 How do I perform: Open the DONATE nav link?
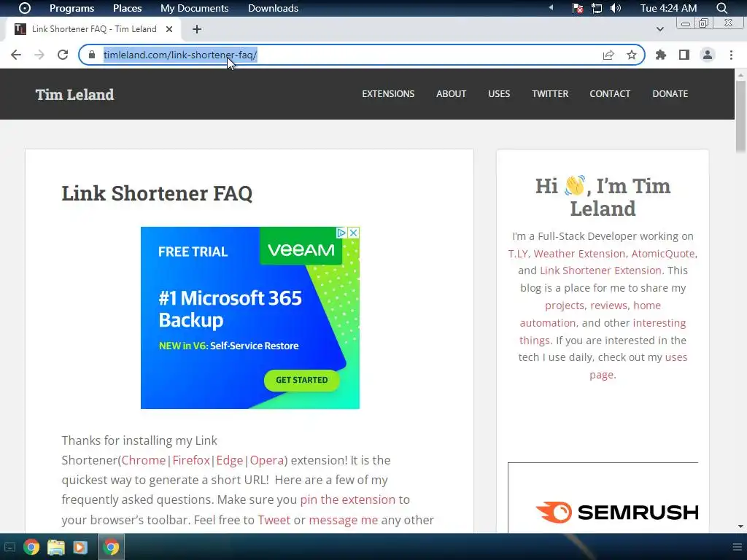[x=670, y=94]
